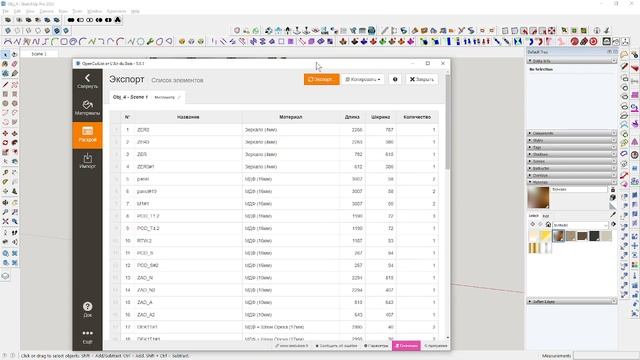Click the Measurements input box

point(605,356)
